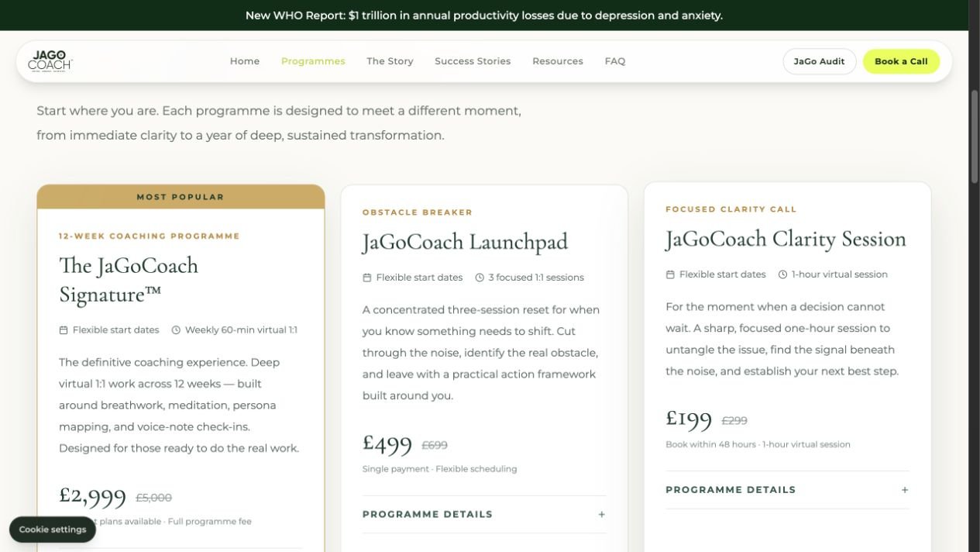The image size is (980, 552).
Task: Click The JaGoCoach Signature™ title
Action: click(129, 280)
